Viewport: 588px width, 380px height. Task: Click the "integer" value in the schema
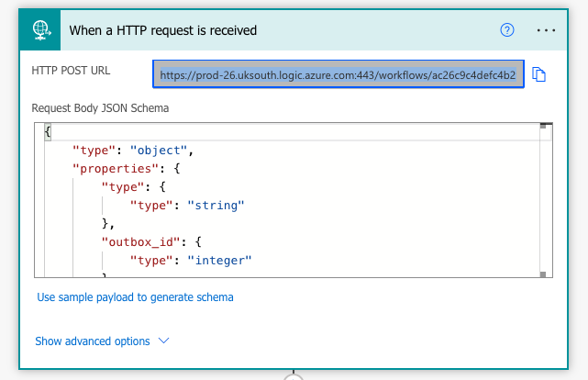click(x=219, y=260)
